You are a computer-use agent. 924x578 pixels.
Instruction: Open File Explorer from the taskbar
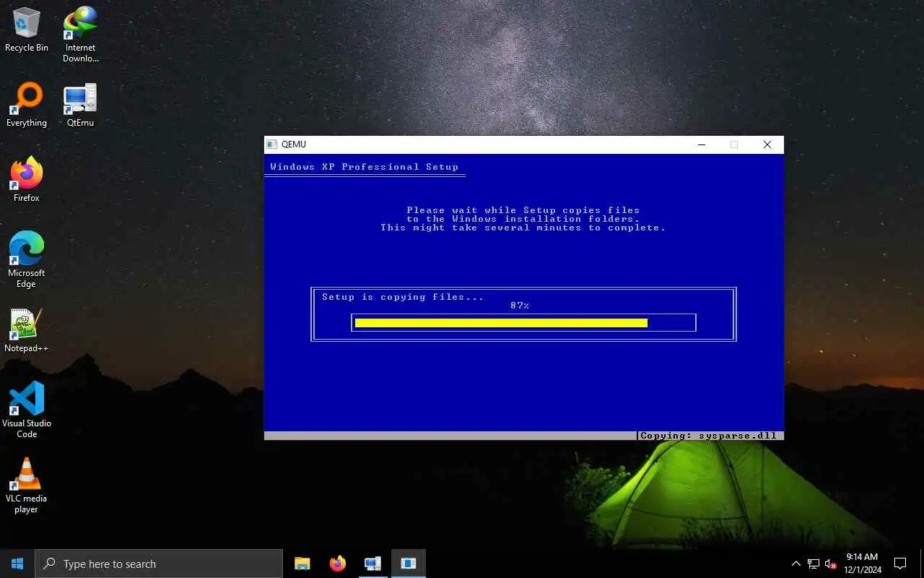[x=302, y=564]
